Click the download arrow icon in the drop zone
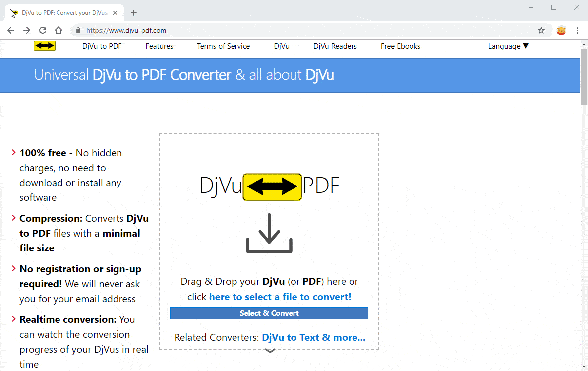588x371 pixels. [x=269, y=234]
